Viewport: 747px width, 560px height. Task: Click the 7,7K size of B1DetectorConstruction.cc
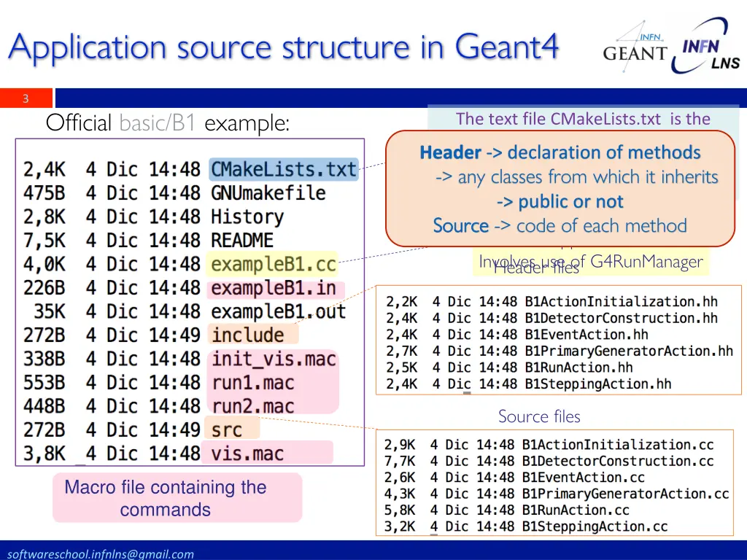400,461
